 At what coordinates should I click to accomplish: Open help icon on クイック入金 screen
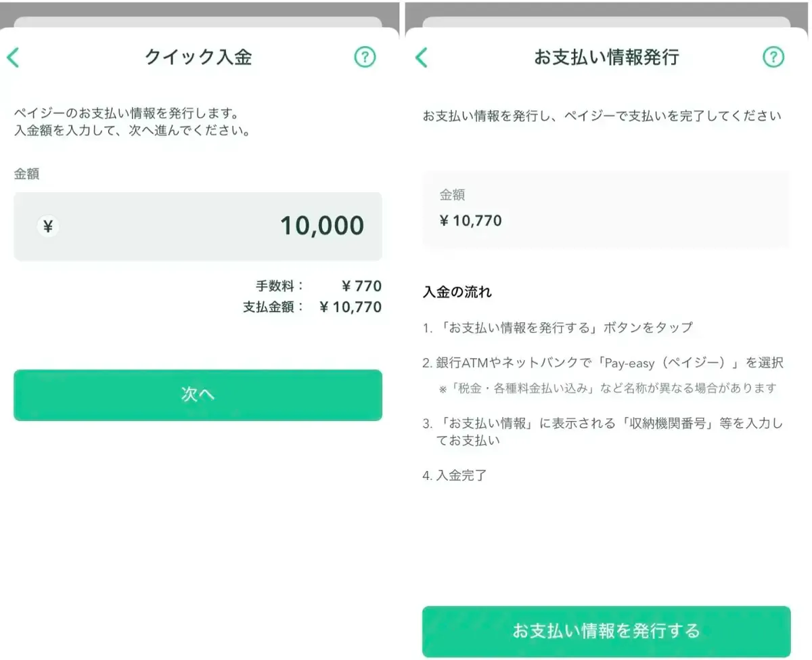point(365,58)
